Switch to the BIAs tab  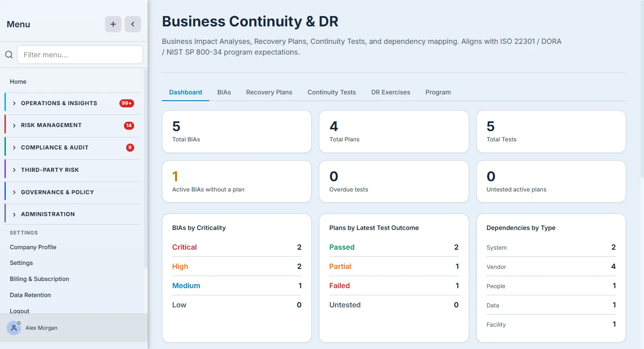pos(224,92)
